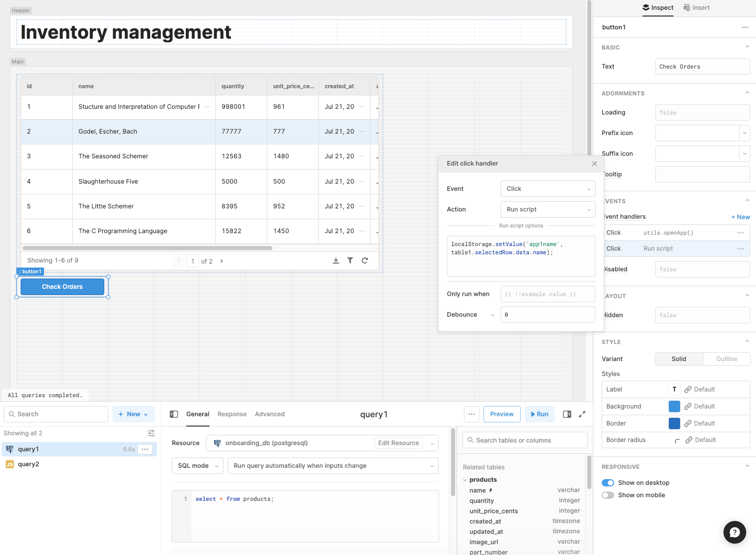Select Solid variant

679,359
